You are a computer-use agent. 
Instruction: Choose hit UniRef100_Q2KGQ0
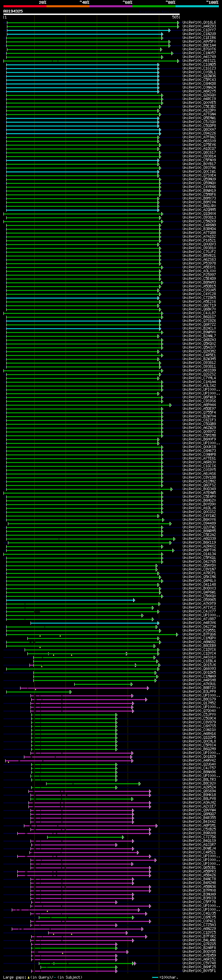coord(199,95)
